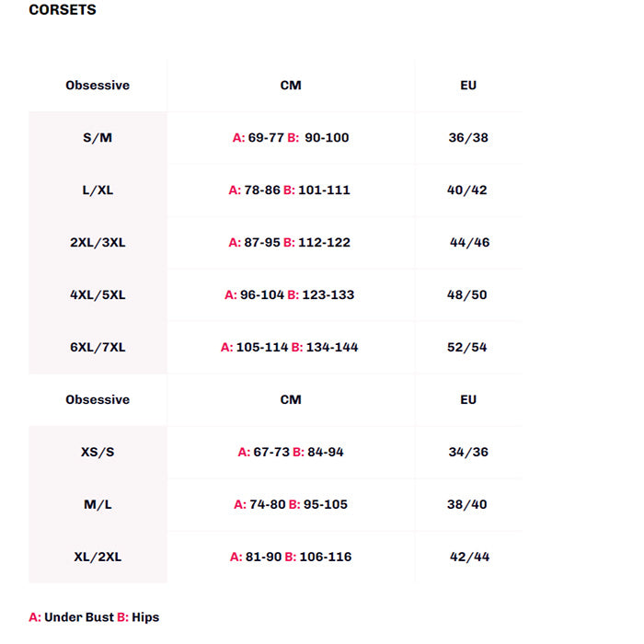Click the EU size 44/46 cell
The width and height of the screenshot is (644, 644).
[469, 243]
